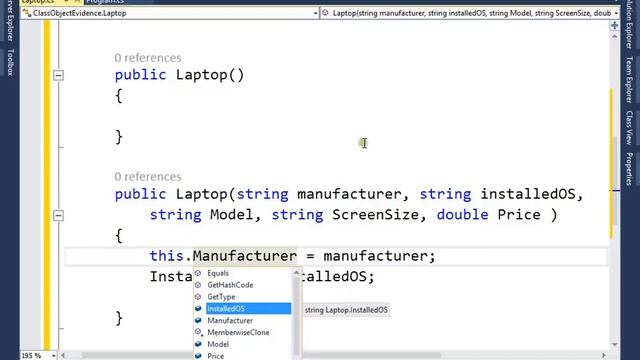Image resolution: width=640 pixels, height=360 pixels.
Task: Click the 'string Model' parameter text
Action: click(201, 215)
